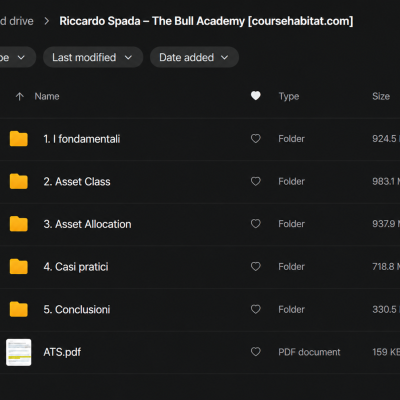The width and height of the screenshot is (400, 400).
Task: Toggle favorite heart for 3. Asset Allocation
Action: tap(256, 224)
